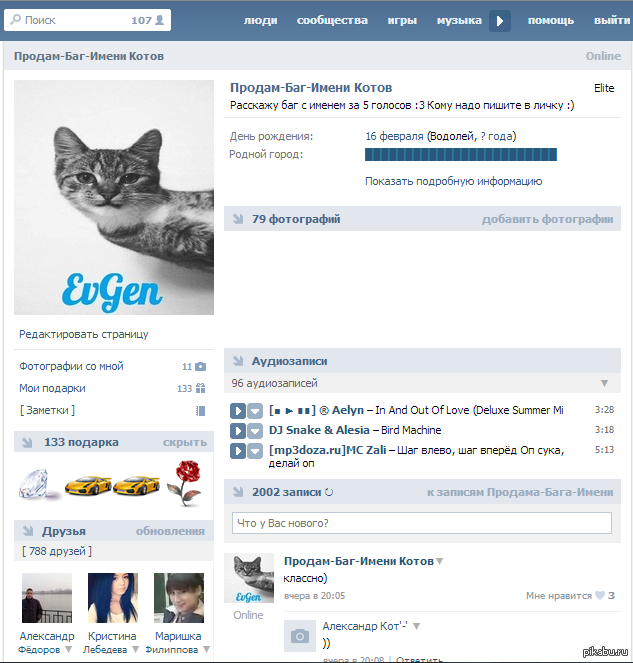Open the dropdown beside MC Zali track
The image size is (633, 663).
tap(255, 450)
